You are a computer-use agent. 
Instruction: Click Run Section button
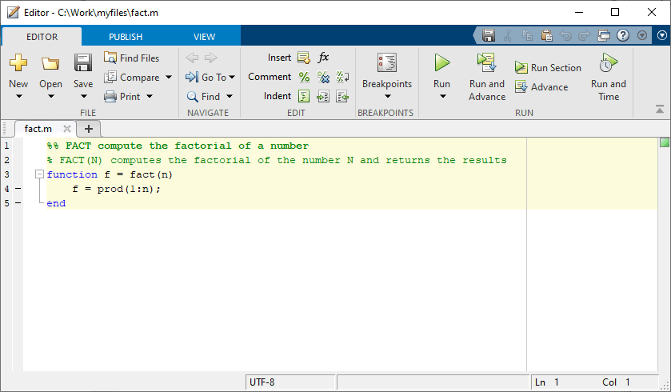click(548, 68)
